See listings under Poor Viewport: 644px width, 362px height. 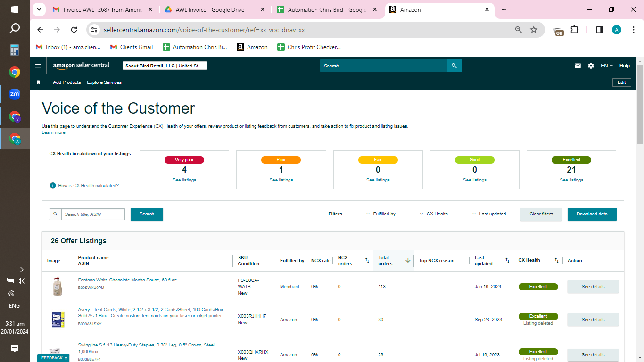click(281, 180)
